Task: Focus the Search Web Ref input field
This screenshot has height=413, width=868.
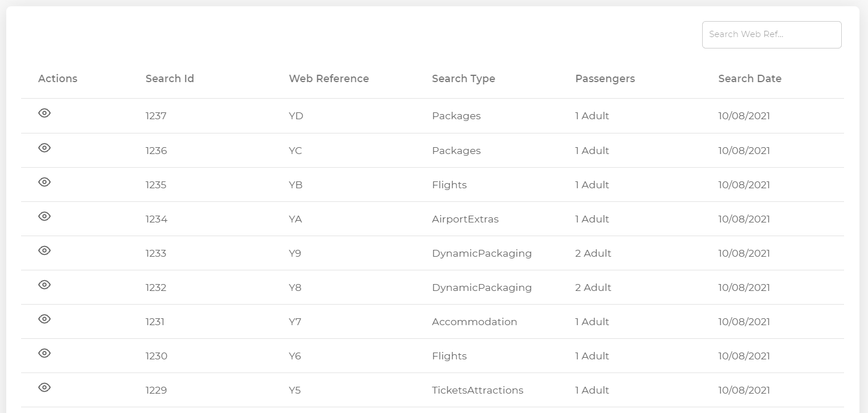Action: [x=771, y=35]
